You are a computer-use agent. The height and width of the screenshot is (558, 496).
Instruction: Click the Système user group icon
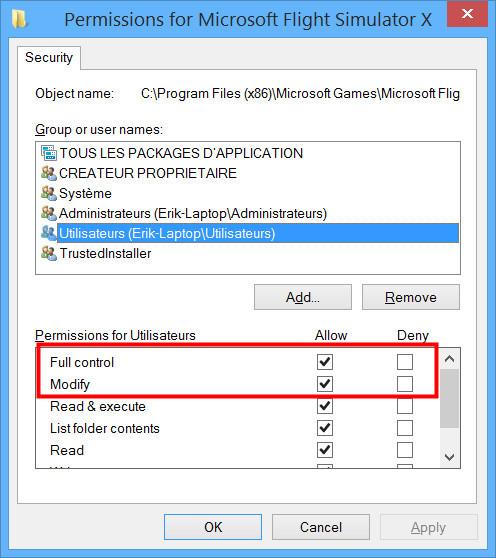[x=48, y=193]
